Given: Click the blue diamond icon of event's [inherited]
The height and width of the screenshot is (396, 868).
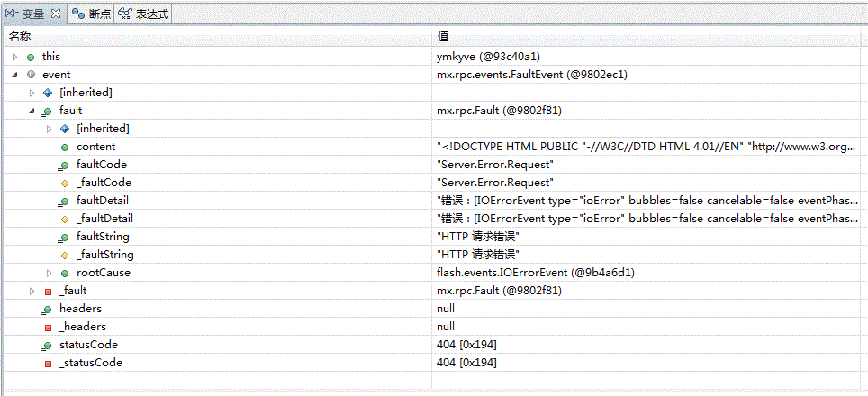Looking at the screenshot, I should (x=48, y=93).
